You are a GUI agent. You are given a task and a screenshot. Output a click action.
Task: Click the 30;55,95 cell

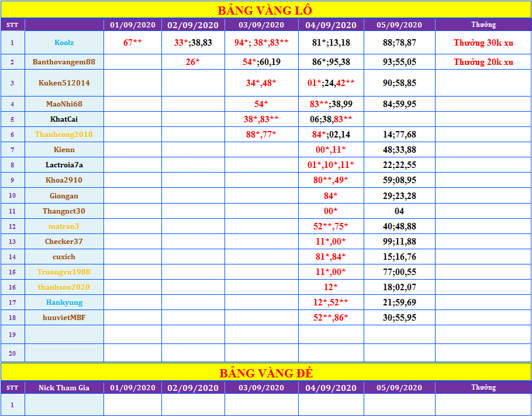tap(399, 318)
